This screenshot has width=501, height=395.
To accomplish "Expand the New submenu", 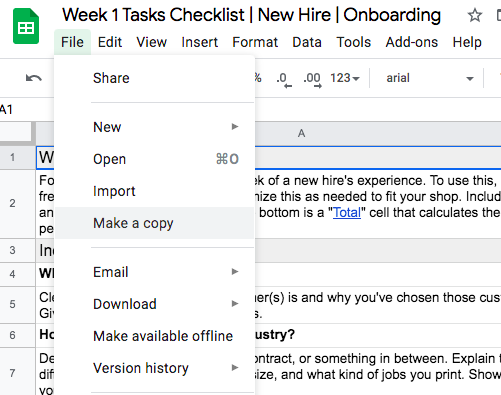I will 154,127.
